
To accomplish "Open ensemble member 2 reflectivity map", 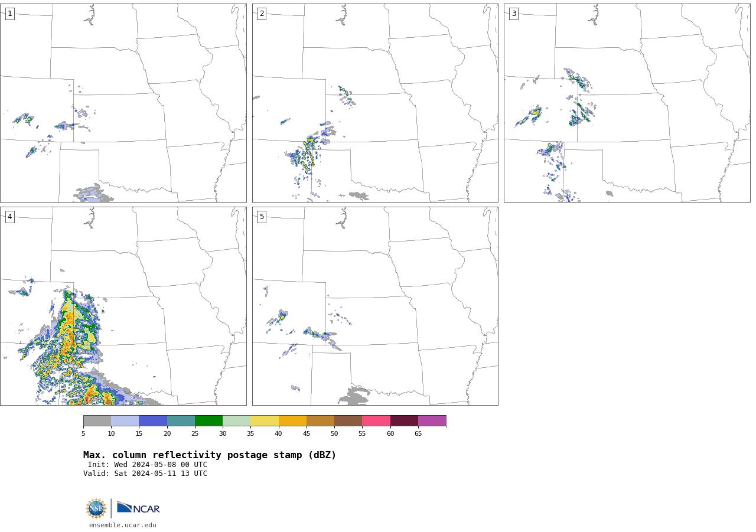I will click(375, 103).
